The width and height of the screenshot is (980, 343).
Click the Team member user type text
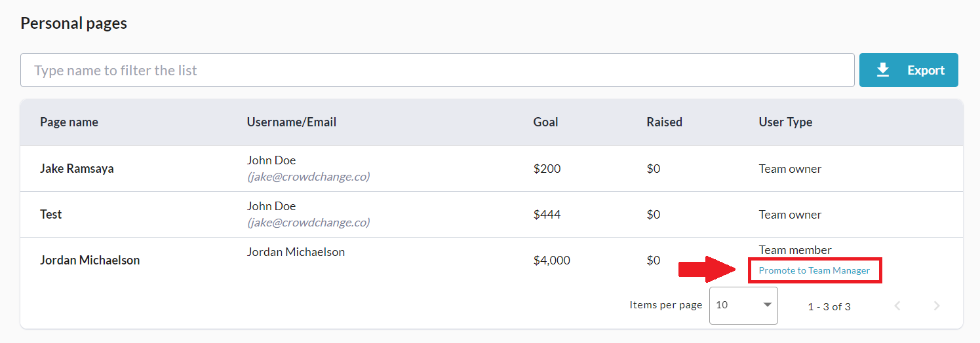pyautogui.click(x=794, y=250)
